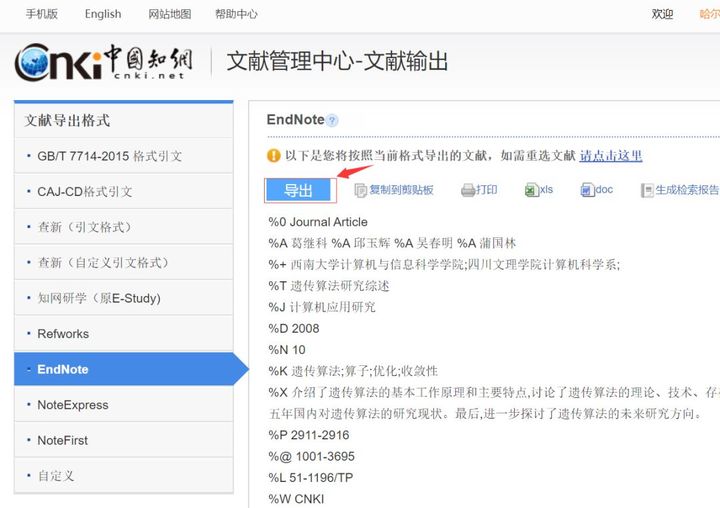Click the issue line %N 10
Image resolution: width=720 pixels, height=508 pixels.
pyautogui.click(x=287, y=350)
